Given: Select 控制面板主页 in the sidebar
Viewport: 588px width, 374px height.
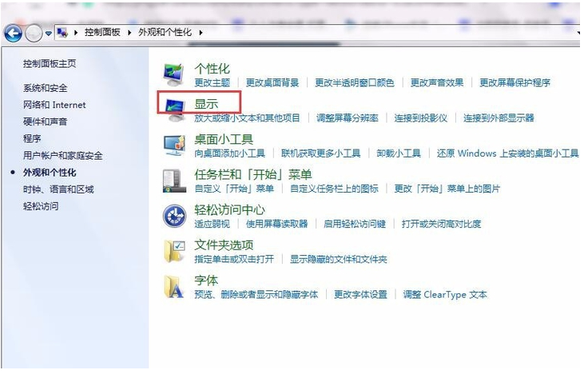Looking at the screenshot, I should (x=50, y=63).
